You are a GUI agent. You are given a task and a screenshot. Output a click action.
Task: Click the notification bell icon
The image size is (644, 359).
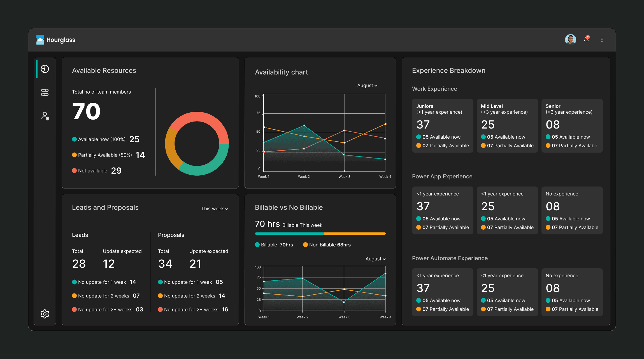pos(586,40)
